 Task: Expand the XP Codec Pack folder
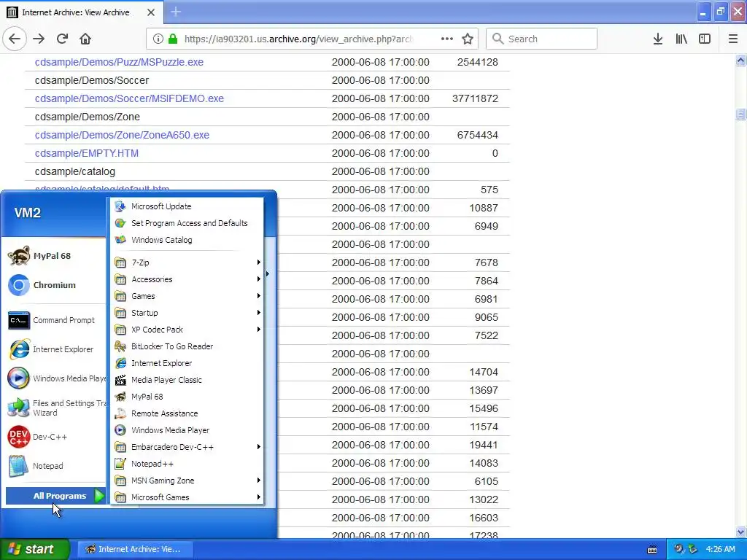coord(187,329)
